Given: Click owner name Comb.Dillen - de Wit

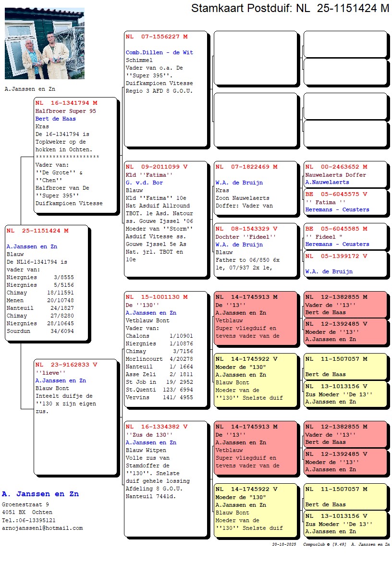Looking at the screenshot, I should 159,52.
